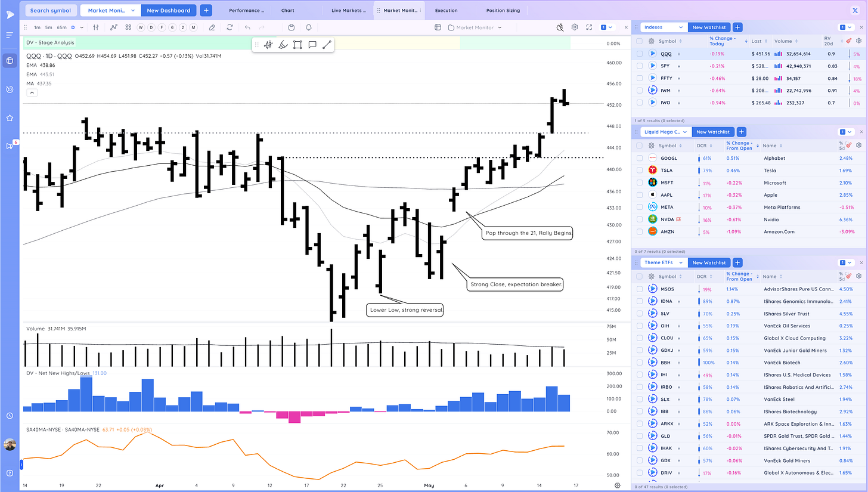
Task: Click the New Dashboard button
Action: coord(168,10)
